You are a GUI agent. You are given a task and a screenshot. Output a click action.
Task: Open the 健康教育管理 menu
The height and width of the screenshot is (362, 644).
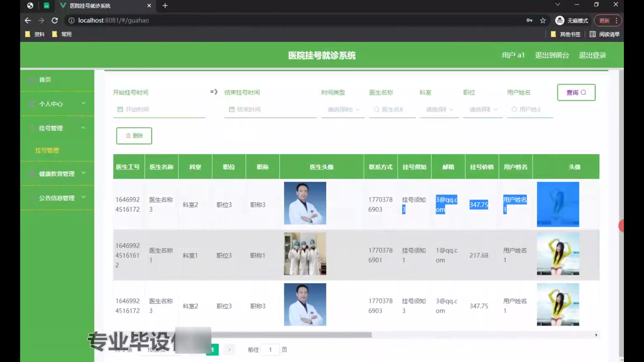(57, 174)
